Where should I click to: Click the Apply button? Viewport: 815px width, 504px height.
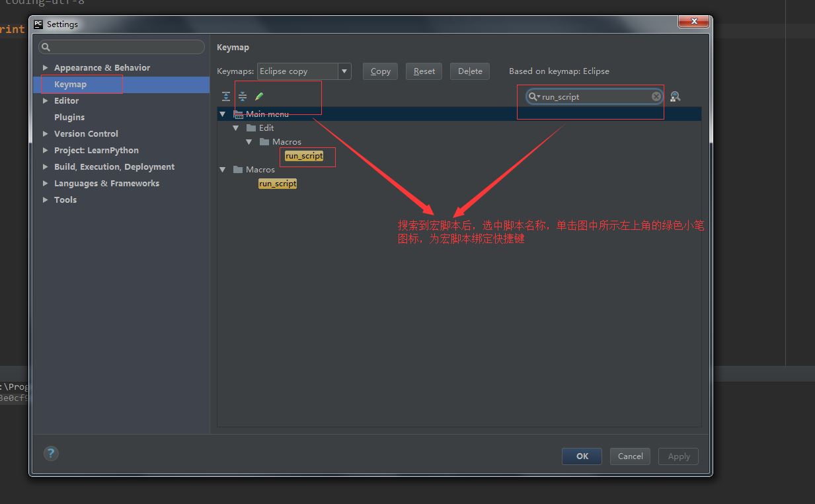coord(679,456)
